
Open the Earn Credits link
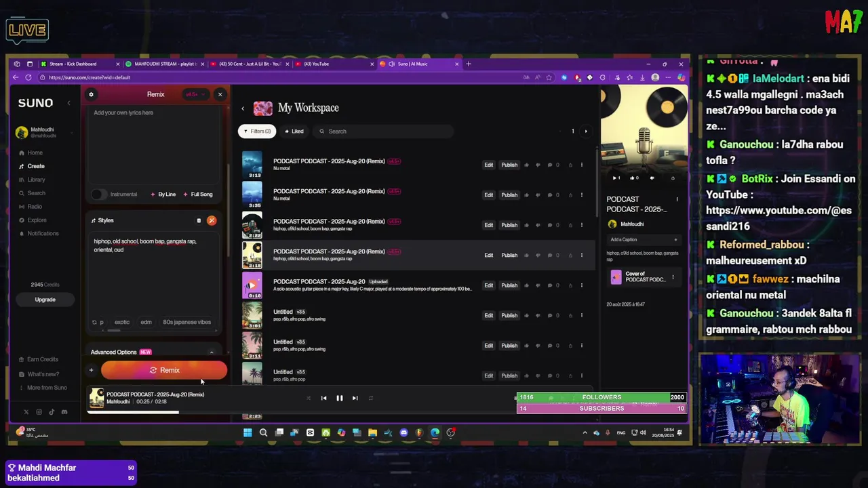point(39,359)
